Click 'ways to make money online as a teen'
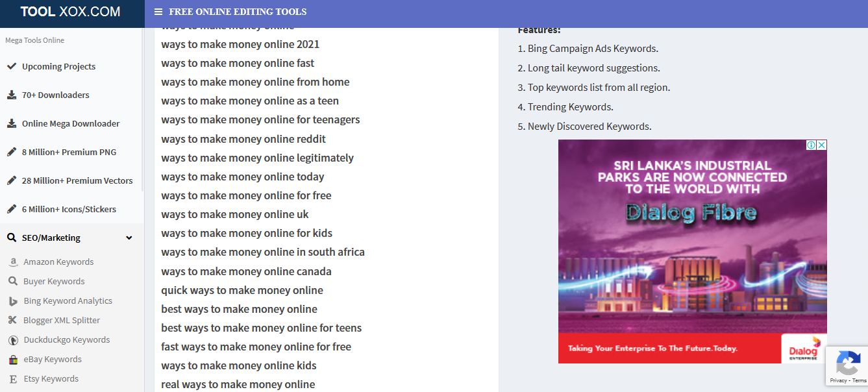This screenshot has height=392, width=868. pos(250,101)
